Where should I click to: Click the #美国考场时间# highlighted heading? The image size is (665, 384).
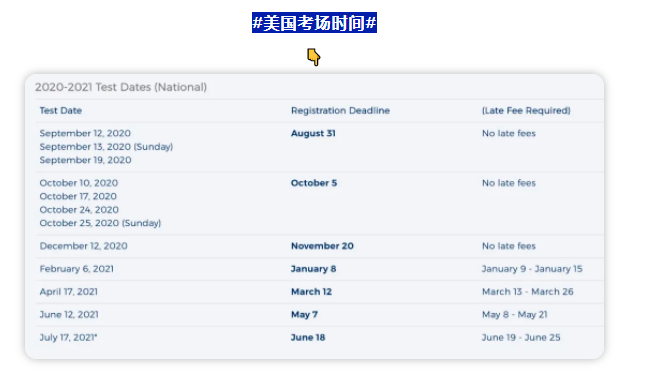click(x=314, y=22)
